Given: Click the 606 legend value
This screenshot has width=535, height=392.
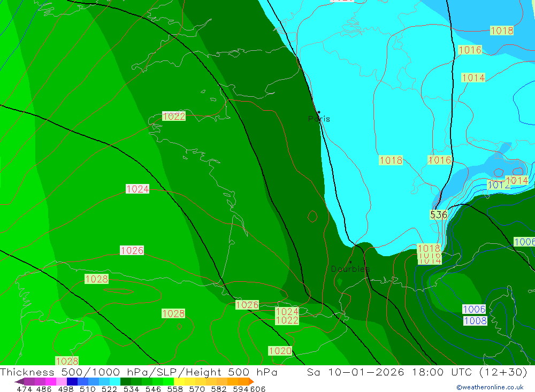Looking at the screenshot, I should coord(258,389).
